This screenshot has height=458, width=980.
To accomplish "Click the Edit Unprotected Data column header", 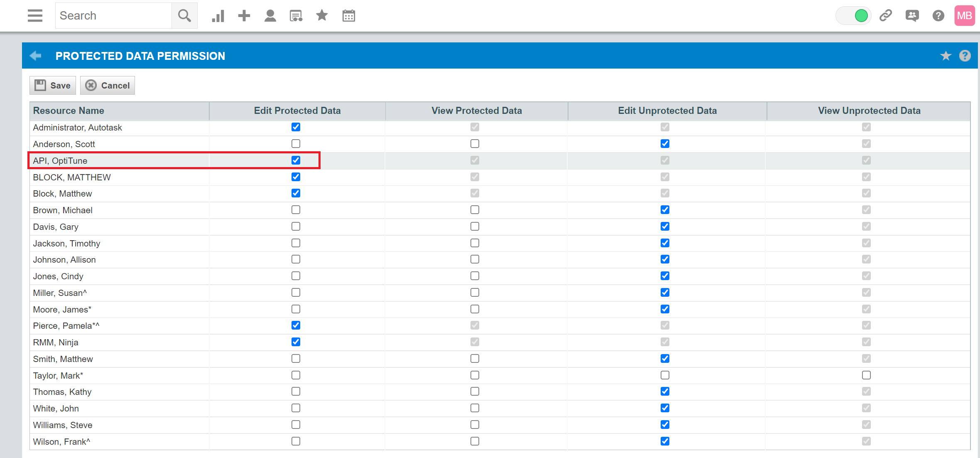I will tap(667, 111).
